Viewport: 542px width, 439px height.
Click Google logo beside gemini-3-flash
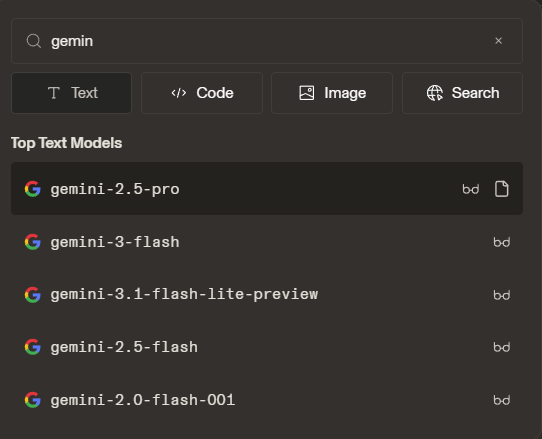[33, 242]
